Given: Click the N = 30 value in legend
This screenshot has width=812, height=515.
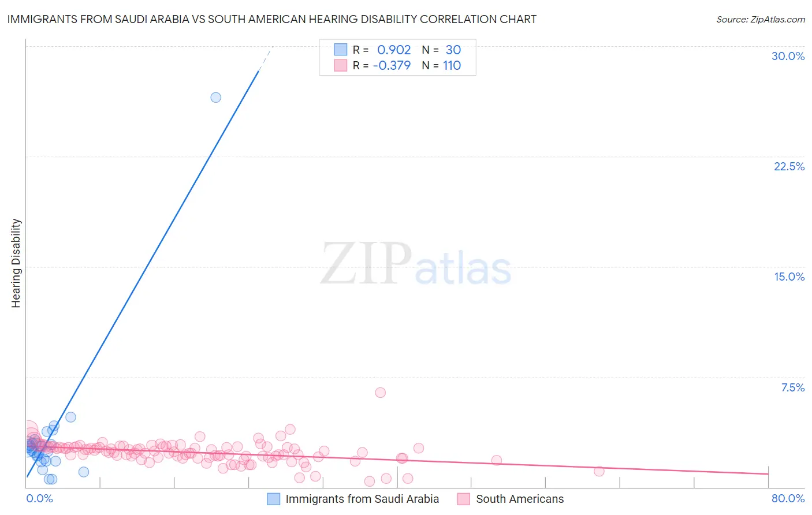Looking at the screenshot, I should click(x=441, y=50).
